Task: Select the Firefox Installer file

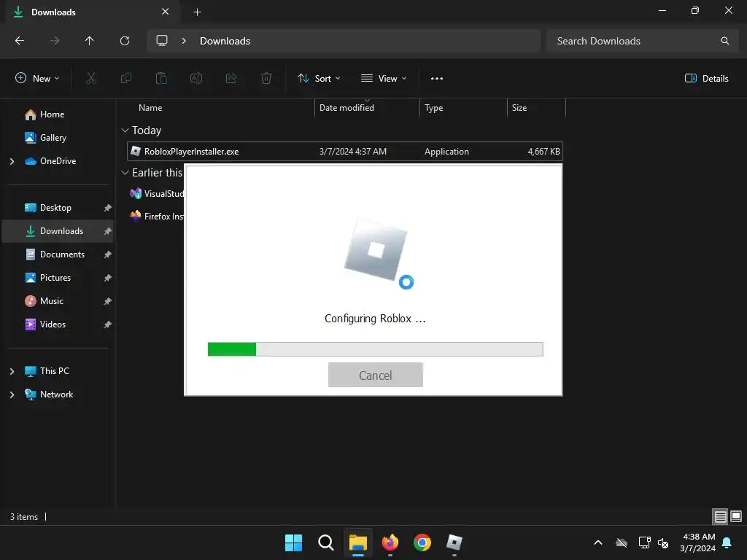Action: point(158,216)
